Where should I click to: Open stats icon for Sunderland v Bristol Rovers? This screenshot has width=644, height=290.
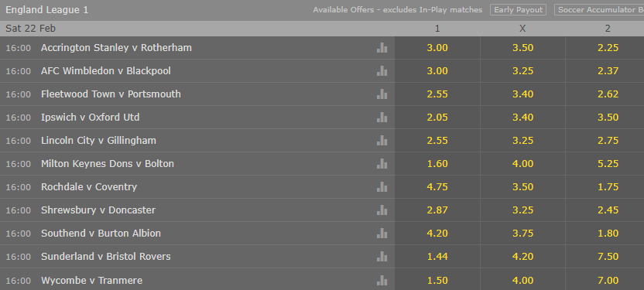click(x=382, y=257)
